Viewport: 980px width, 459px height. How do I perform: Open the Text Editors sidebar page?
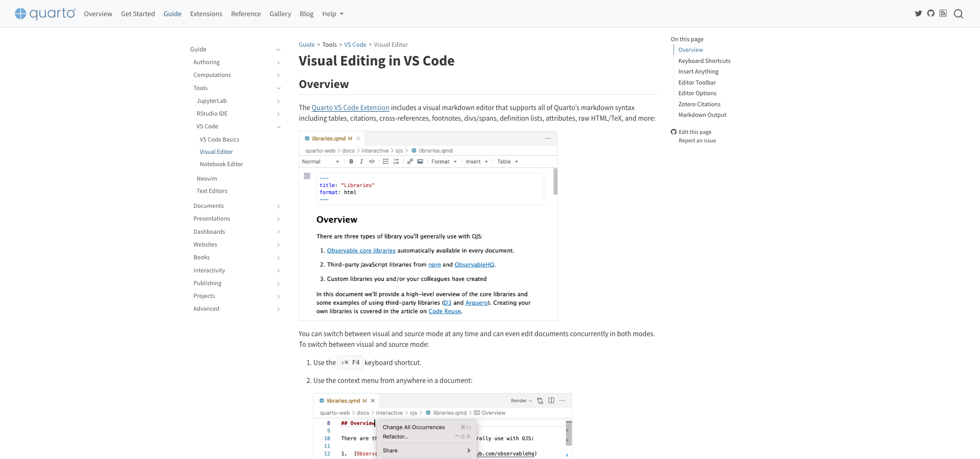click(212, 191)
